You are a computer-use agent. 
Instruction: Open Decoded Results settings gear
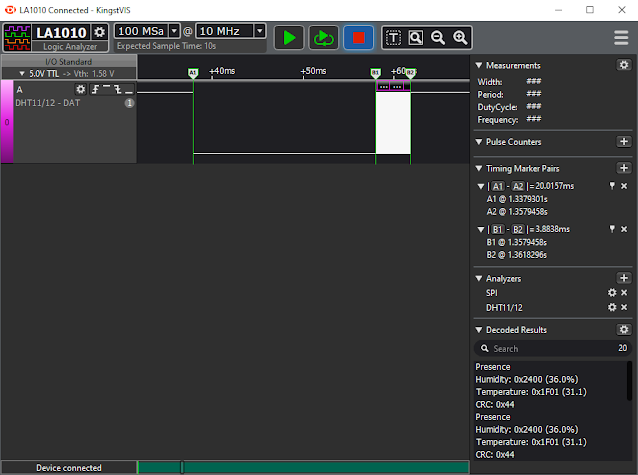tap(624, 329)
